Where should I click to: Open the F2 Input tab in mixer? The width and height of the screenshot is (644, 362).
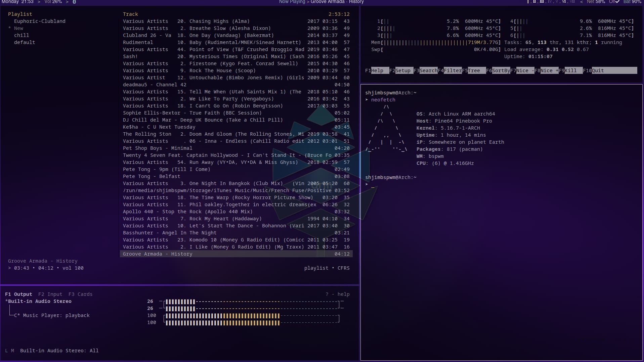(x=50, y=294)
